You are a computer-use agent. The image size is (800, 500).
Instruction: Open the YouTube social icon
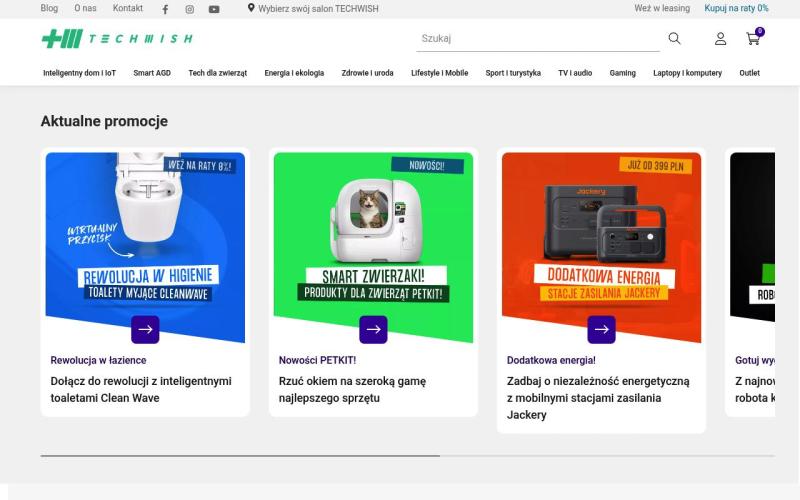[214, 9]
